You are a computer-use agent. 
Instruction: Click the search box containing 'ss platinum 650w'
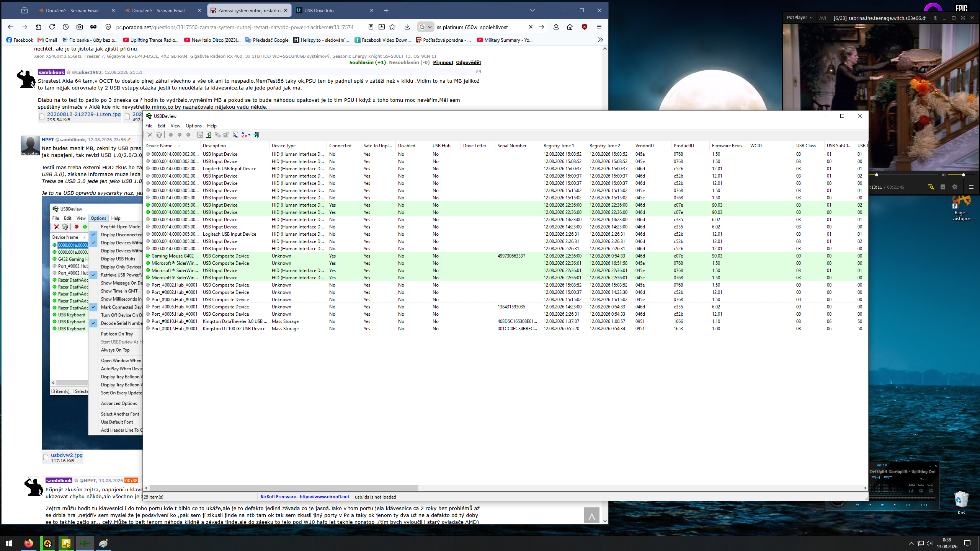click(x=481, y=27)
